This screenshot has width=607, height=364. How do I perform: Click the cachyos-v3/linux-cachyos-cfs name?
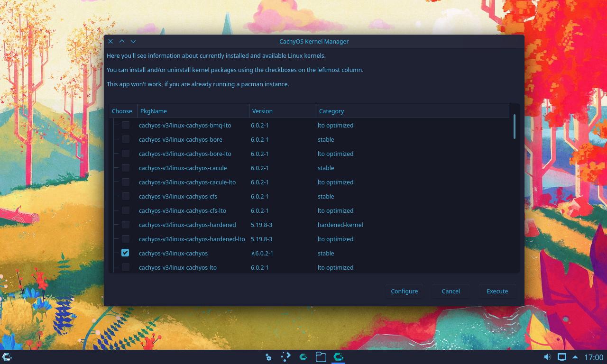pyautogui.click(x=178, y=196)
